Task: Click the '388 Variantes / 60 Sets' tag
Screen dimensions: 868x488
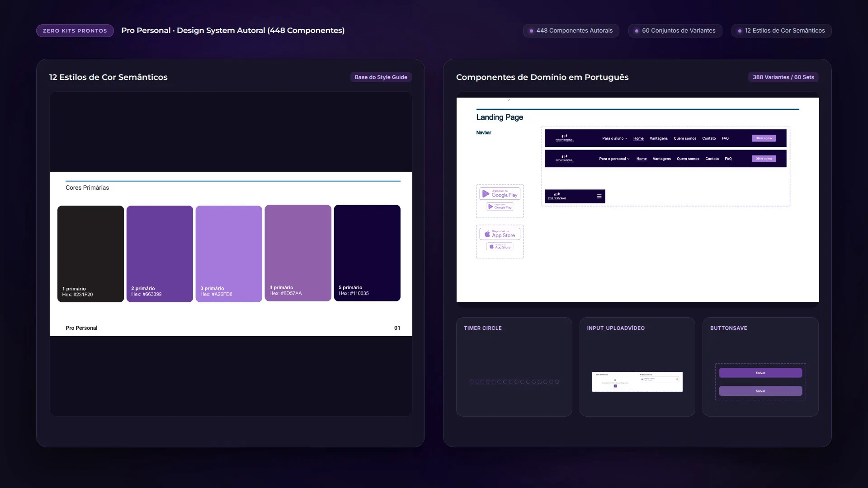Action: tap(783, 77)
